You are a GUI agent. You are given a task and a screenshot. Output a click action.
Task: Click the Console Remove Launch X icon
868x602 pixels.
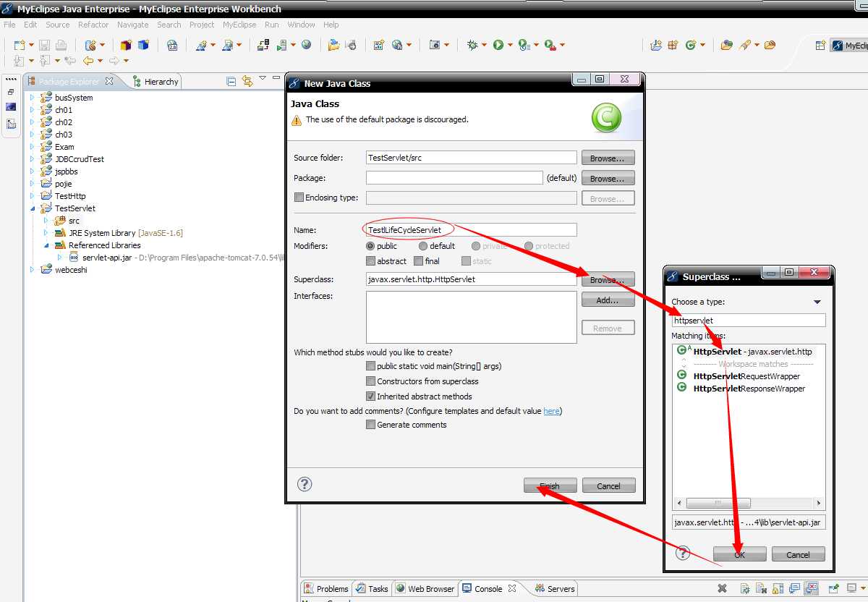coord(722,589)
